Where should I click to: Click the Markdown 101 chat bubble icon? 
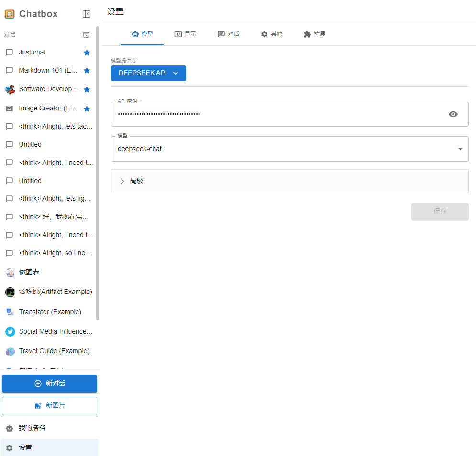tap(10, 70)
